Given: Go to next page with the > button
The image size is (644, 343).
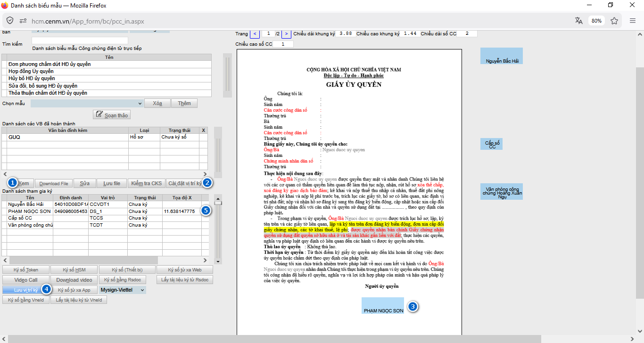Looking at the screenshot, I should click(287, 33).
